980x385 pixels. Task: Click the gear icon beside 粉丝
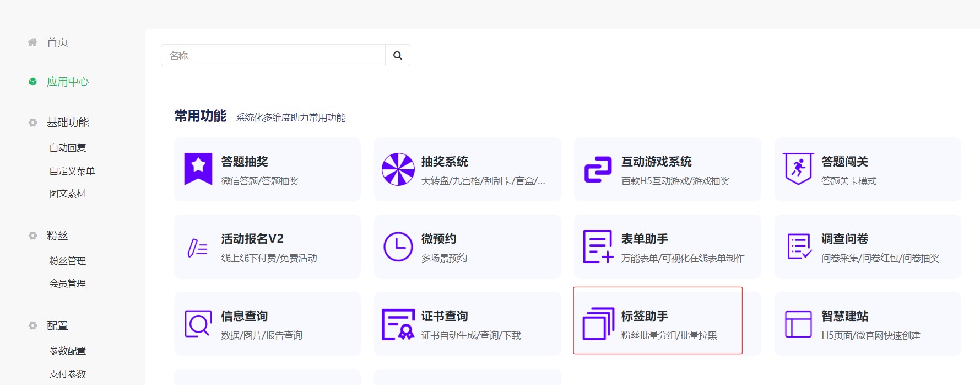coord(33,236)
